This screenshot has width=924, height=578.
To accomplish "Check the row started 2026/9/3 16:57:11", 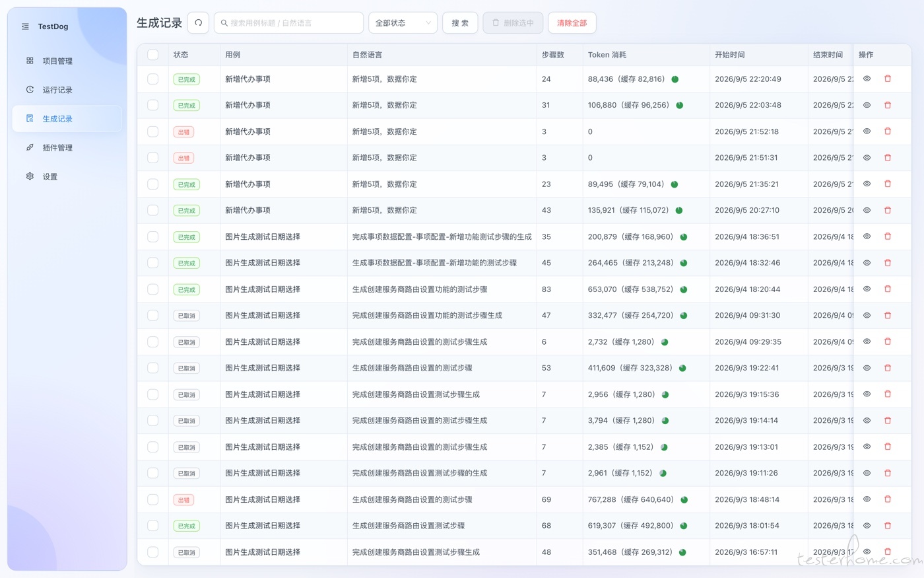I will tap(153, 552).
